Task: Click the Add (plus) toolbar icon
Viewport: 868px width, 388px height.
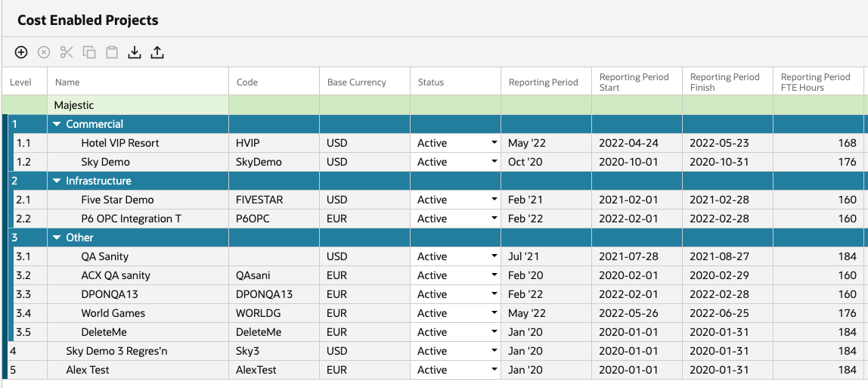Action: pyautogui.click(x=20, y=53)
